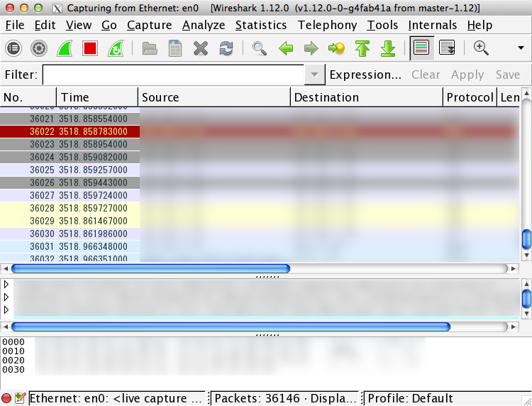Open capture options icon
Screen dimensions: 532x406
pyautogui.click(x=39, y=48)
